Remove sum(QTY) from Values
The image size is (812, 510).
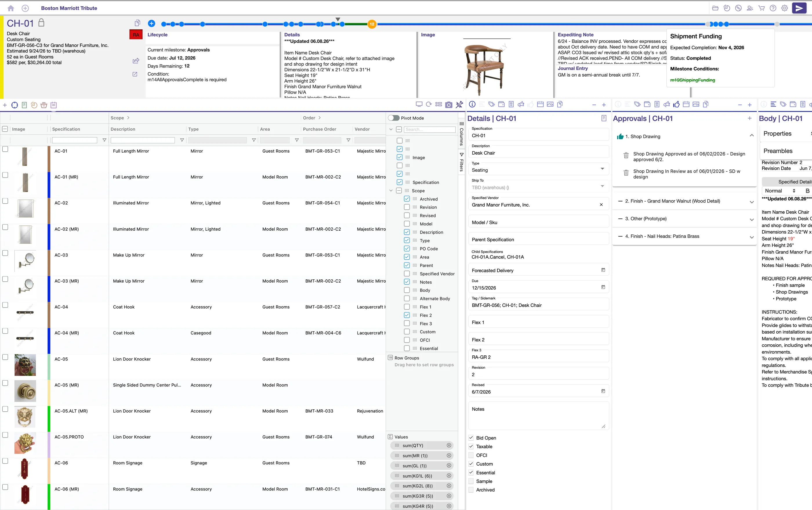pos(449,446)
